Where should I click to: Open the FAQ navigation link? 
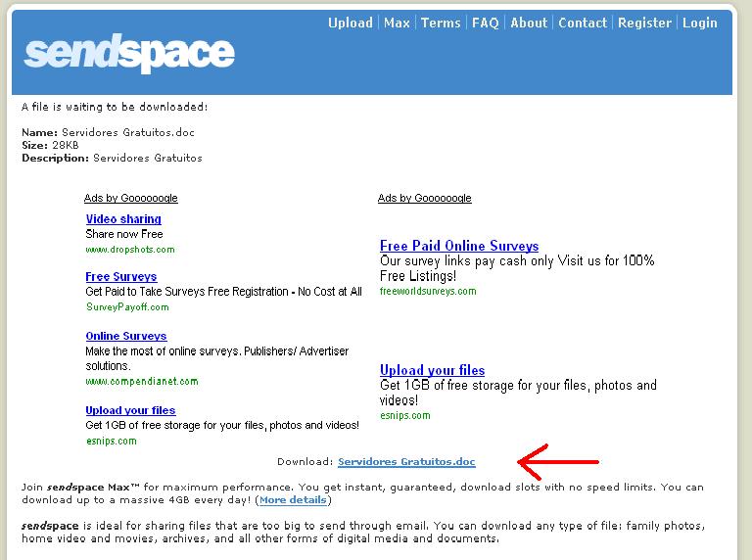point(485,23)
